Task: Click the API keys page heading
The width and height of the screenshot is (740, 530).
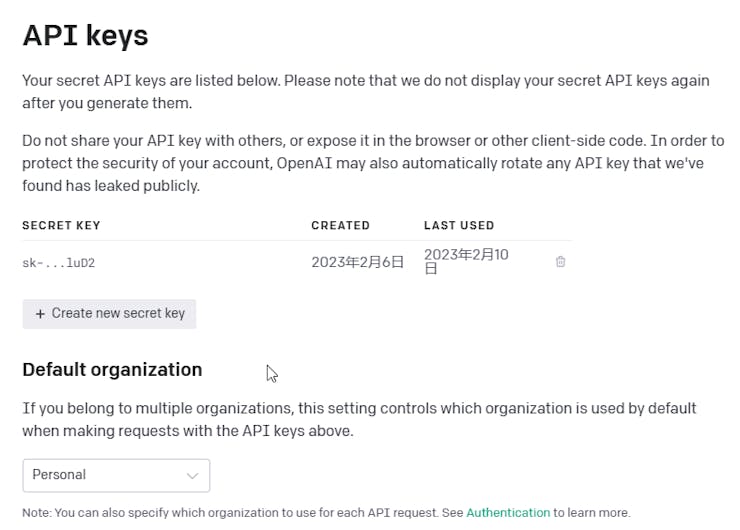Action: 85,35
